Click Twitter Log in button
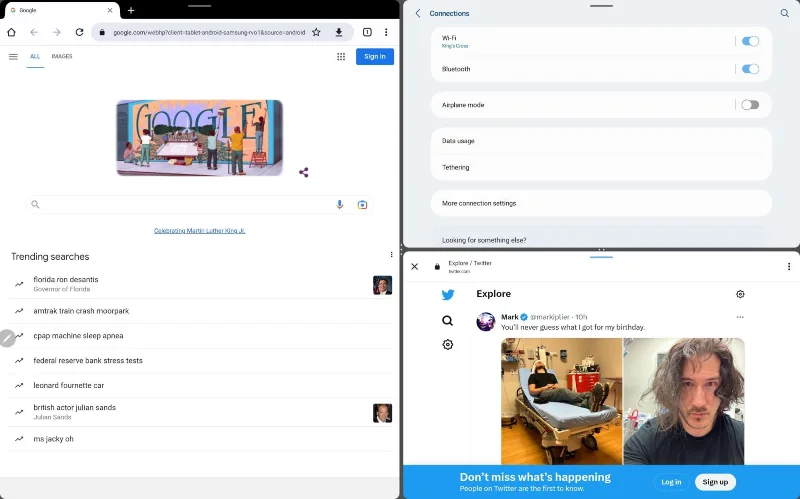 671,482
